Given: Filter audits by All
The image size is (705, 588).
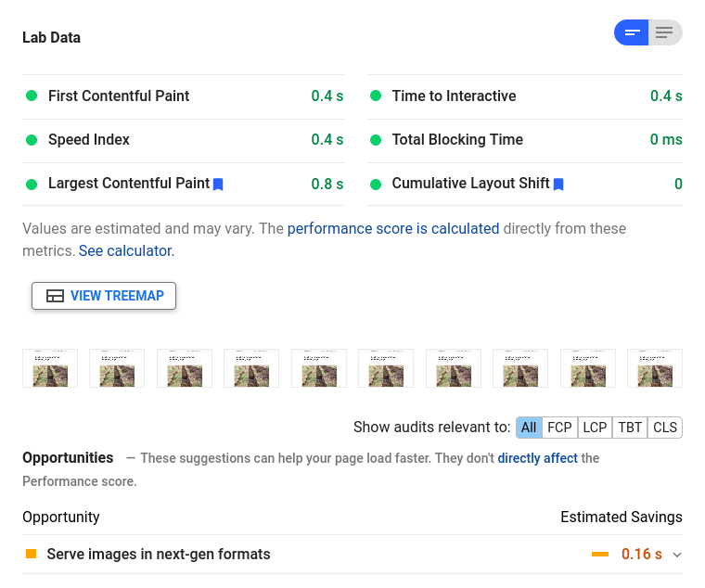Looking at the screenshot, I should tap(529, 428).
